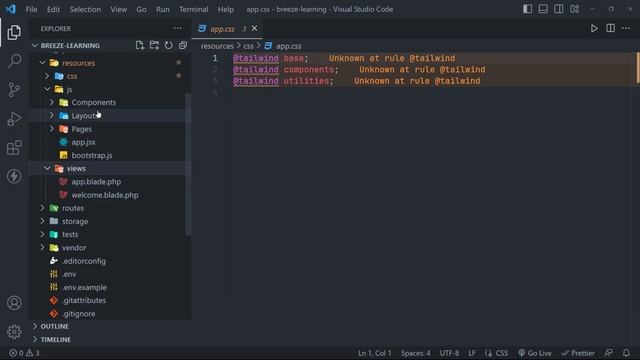
Task: Click Go Live in status bar
Action: (535, 353)
